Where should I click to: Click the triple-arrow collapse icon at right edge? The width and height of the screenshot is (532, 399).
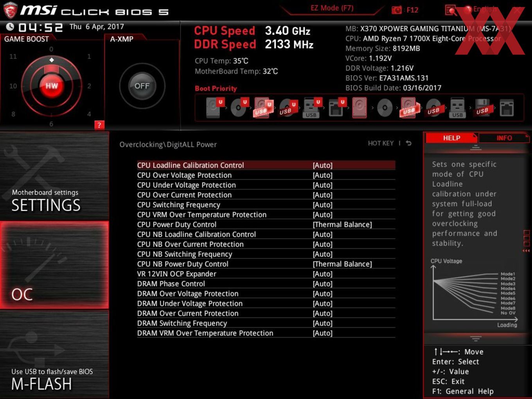click(x=526, y=251)
